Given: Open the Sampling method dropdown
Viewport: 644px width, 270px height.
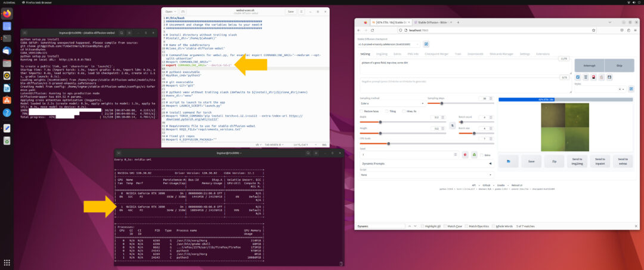Looking at the screenshot, I should (391, 103).
